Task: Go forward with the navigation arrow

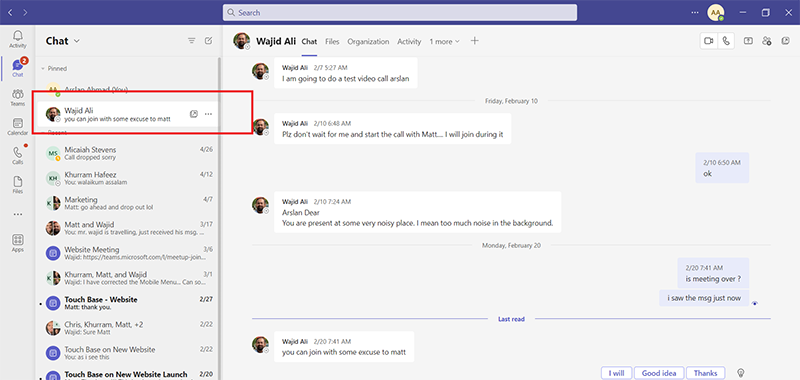Action: tap(26, 12)
